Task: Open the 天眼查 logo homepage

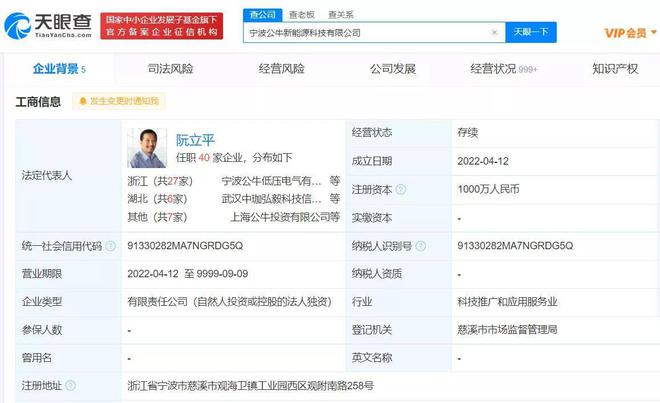Action: coord(48,25)
